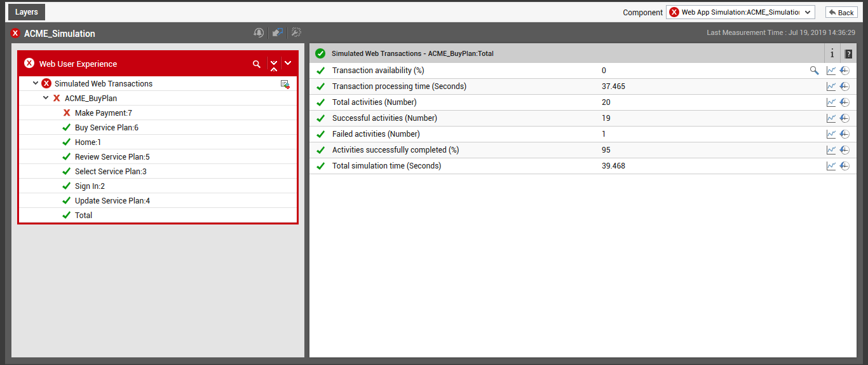The image size is (868, 365).
Task: Collapse the ACME_BuyPlan tree node
Action: point(46,98)
